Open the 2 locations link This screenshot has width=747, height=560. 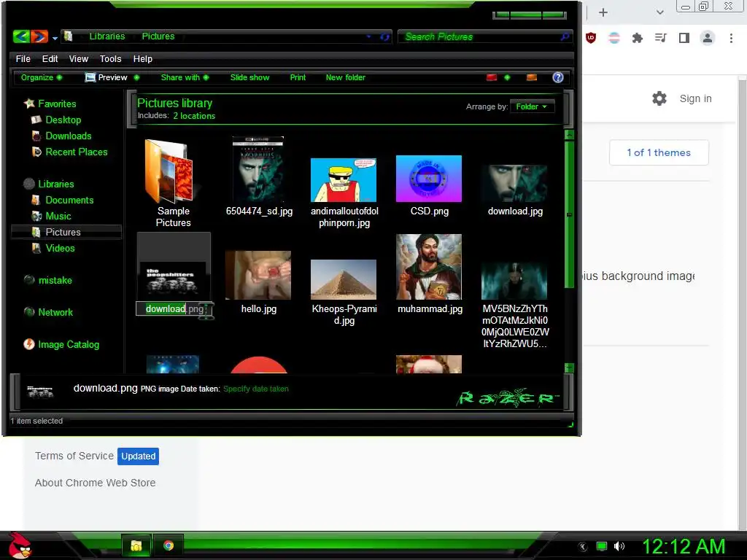(194, 116)
